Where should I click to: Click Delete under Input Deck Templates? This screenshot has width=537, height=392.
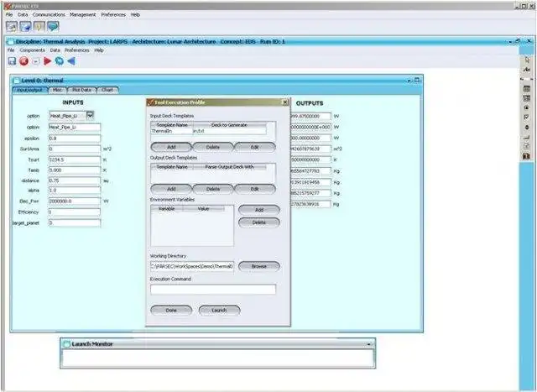click(213, 147)
